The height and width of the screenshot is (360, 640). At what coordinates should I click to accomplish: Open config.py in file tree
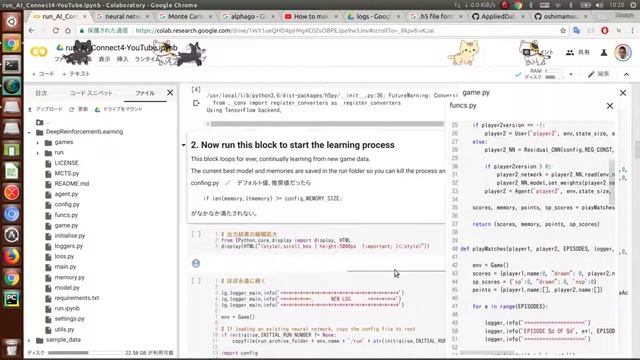[67, 204]
